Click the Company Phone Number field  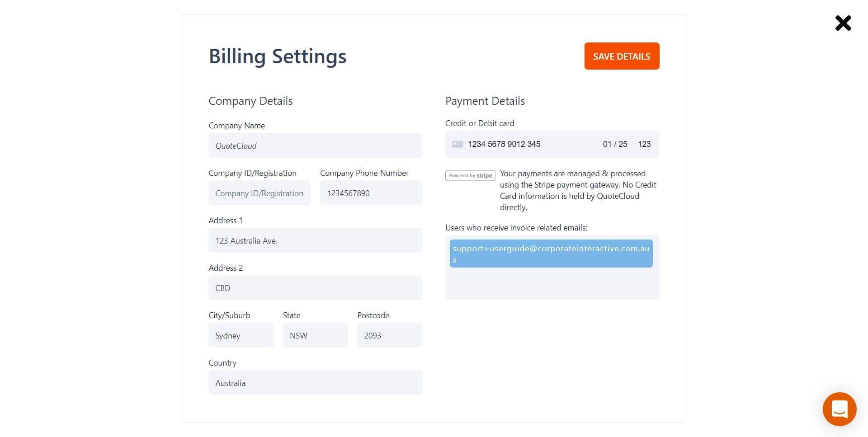[x=371, y=193]
